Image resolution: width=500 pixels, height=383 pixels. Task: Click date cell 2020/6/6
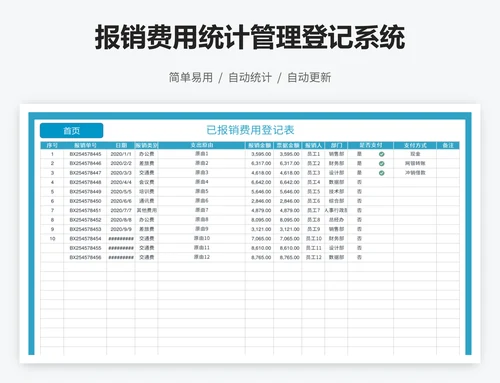(121, 201)
